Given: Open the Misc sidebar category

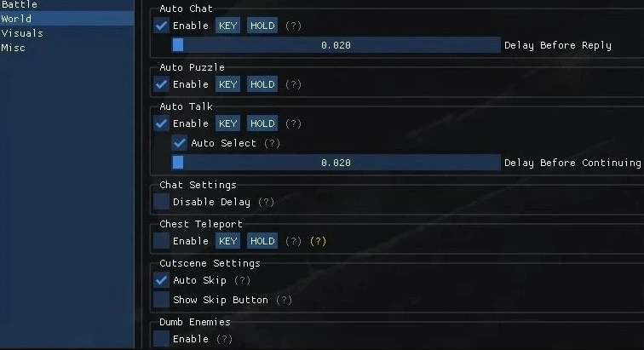Looking at the screenshot, I should pos(14,48).
